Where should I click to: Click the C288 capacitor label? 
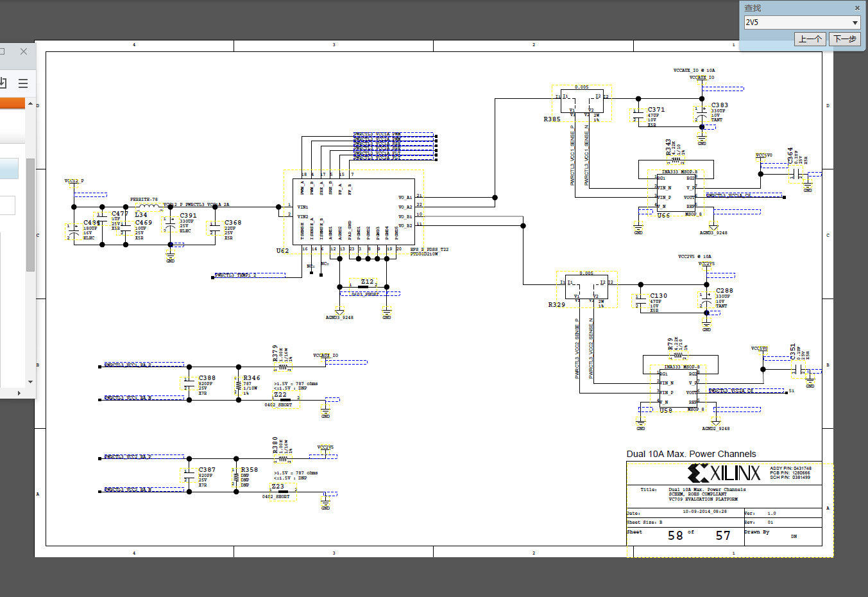pyautogui.click(x=724, y=291)
